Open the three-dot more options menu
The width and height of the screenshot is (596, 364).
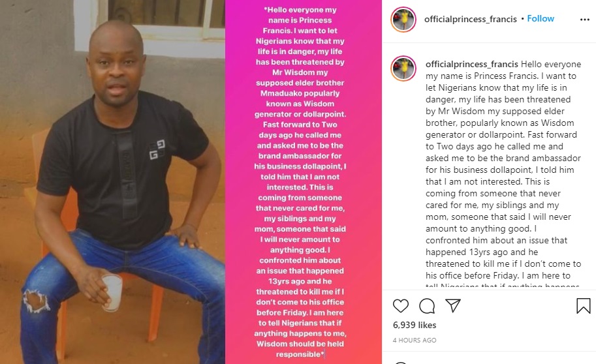click(585, 20)
